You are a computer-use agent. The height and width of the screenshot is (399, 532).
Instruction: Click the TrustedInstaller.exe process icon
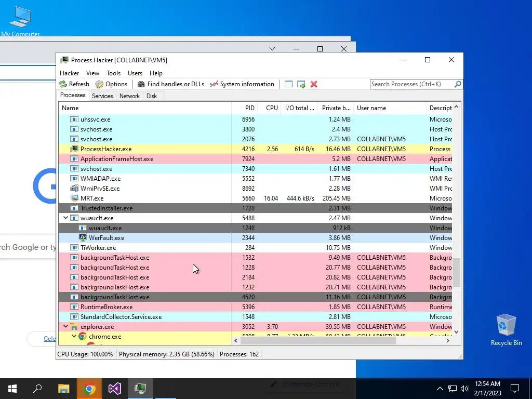pos(74,208)
